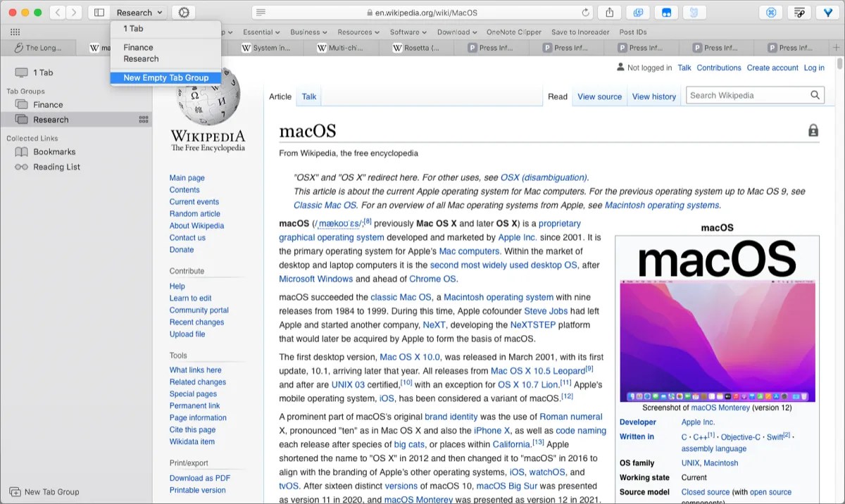
Task: Open the Random article link
Action: 194,213
